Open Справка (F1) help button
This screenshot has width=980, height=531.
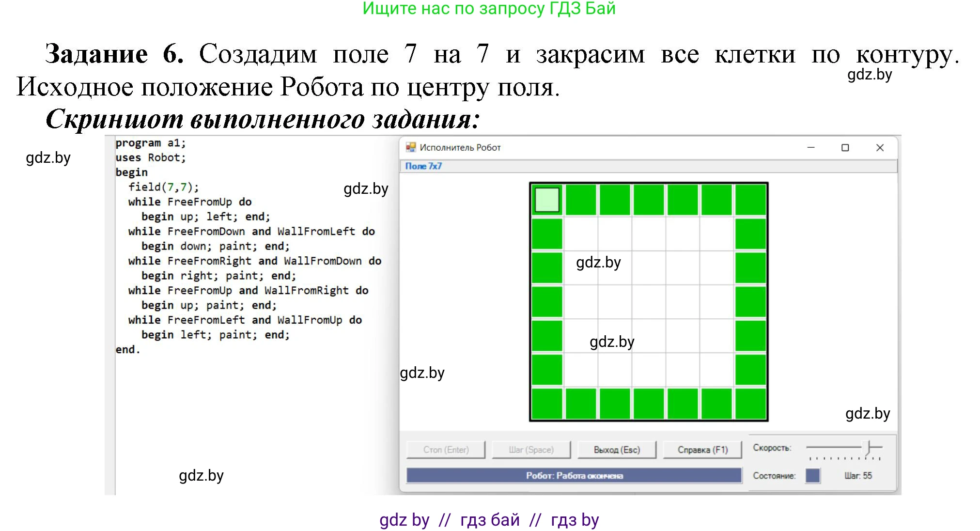coord(702,450)
